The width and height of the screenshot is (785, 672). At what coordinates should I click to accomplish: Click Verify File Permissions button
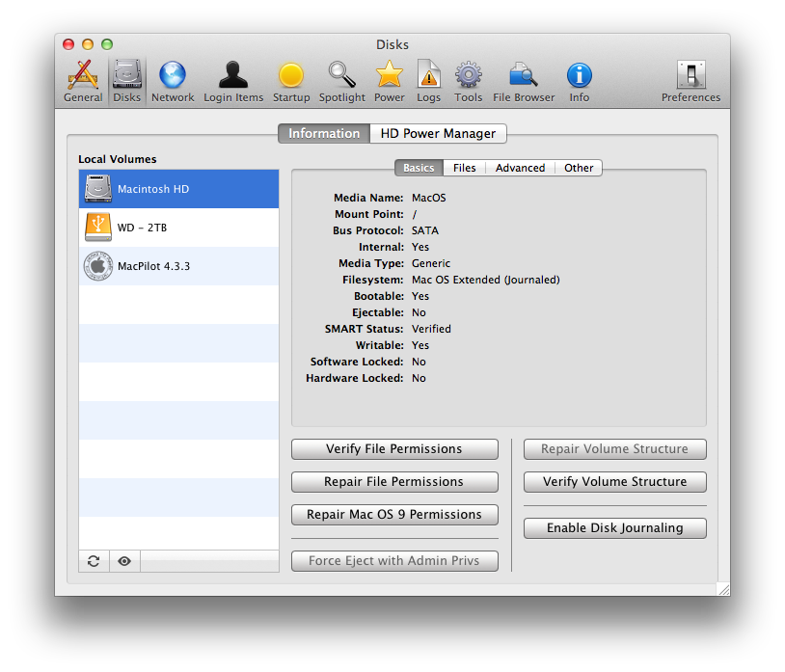[393, 449]
